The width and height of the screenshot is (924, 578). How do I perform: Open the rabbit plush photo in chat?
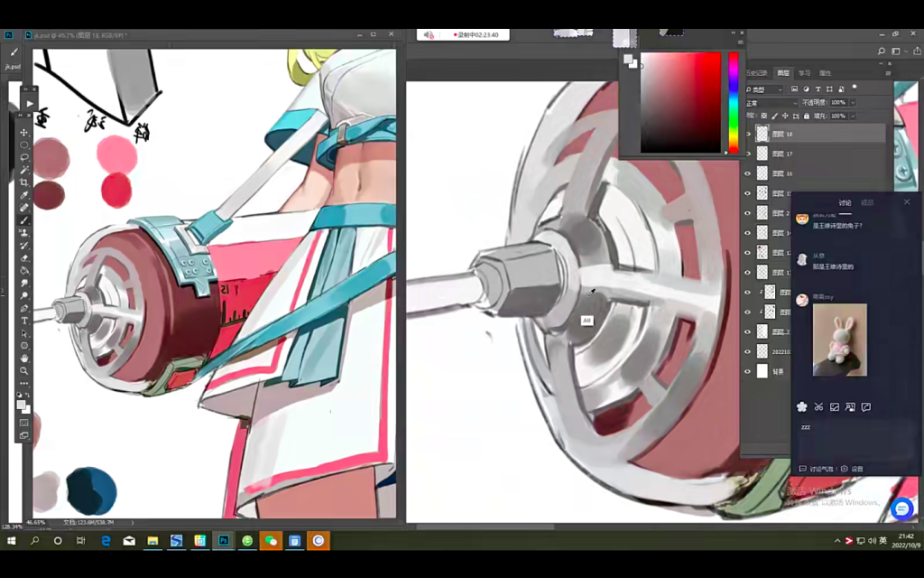(x=839, y=340)
